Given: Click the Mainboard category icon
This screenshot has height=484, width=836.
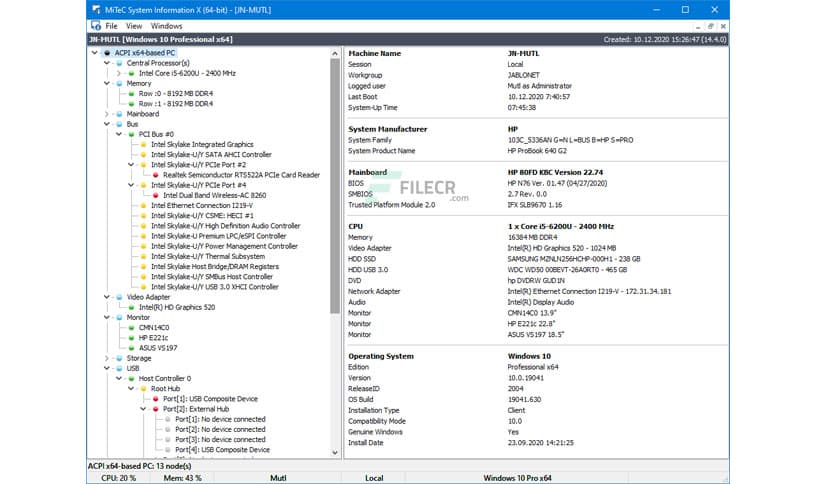Looking at the screenshot, I should 119,114.
